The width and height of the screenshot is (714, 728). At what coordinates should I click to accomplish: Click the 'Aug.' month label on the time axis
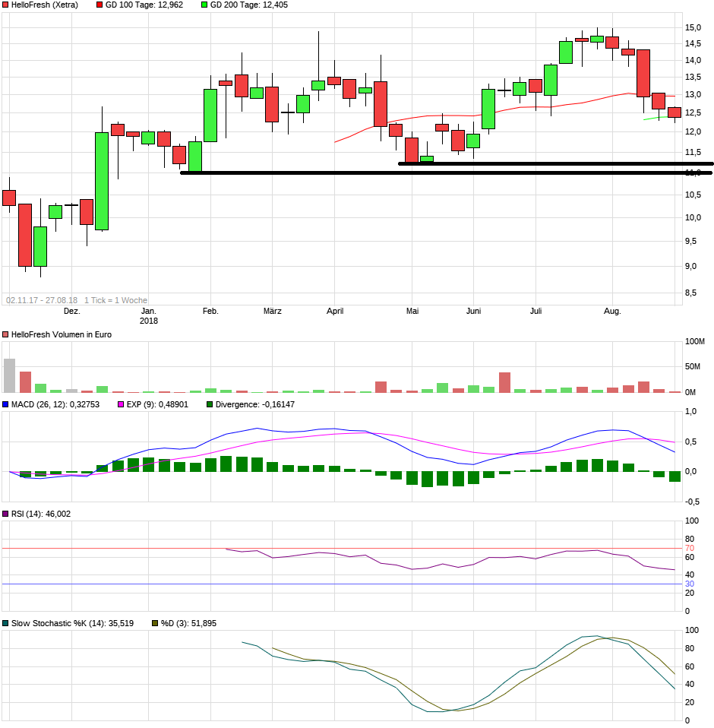tap(612, 311)
